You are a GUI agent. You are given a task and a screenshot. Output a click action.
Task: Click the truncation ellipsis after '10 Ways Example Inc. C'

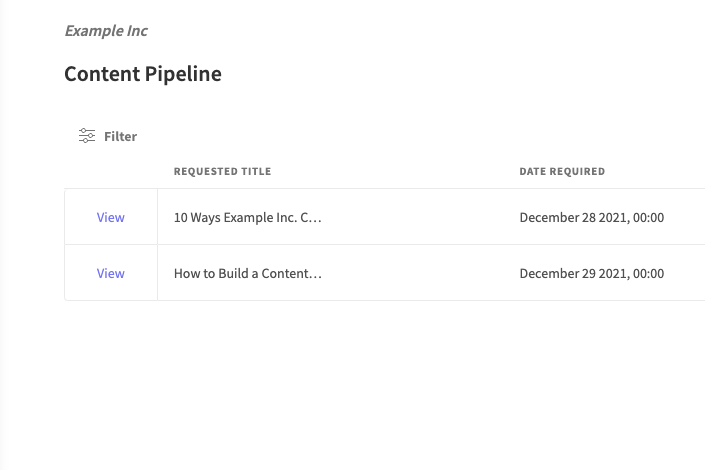[x=317, y=217]
